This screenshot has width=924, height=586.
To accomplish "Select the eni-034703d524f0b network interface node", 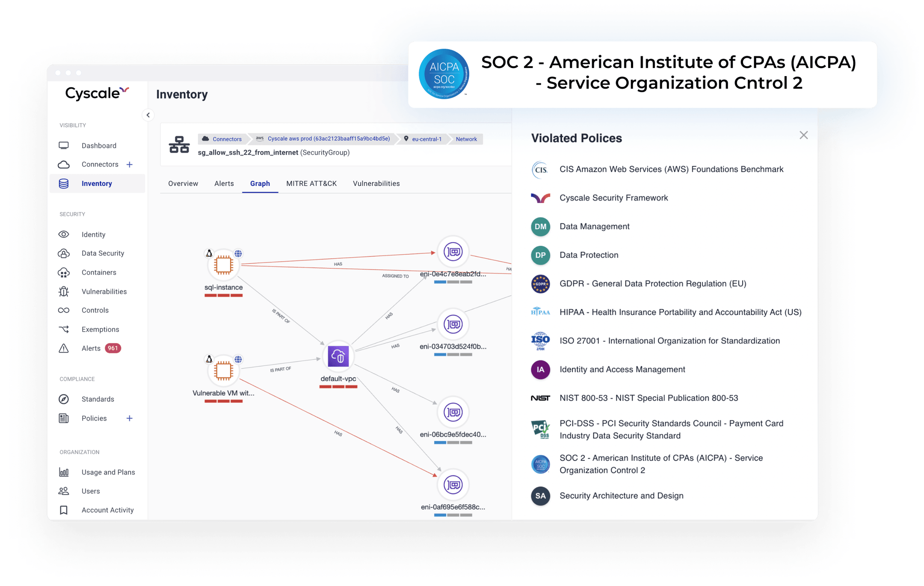I will pos(453,324).
